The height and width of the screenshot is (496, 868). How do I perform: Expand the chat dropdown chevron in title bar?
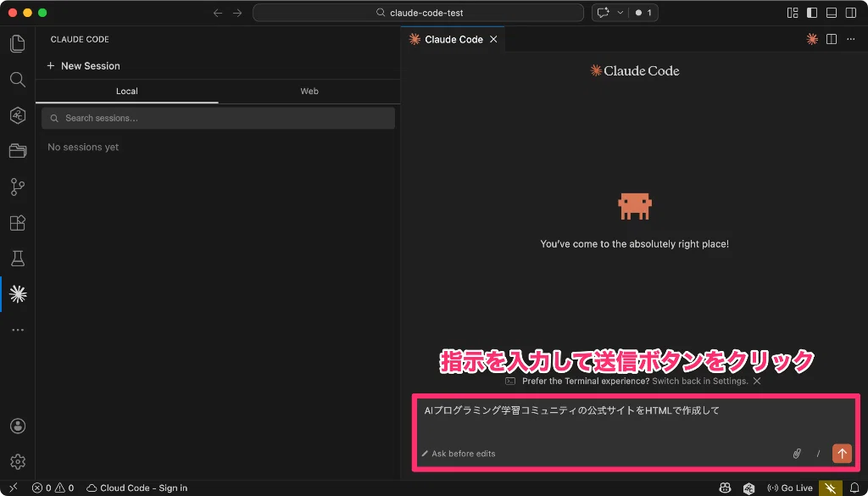(x=620, y=13)
